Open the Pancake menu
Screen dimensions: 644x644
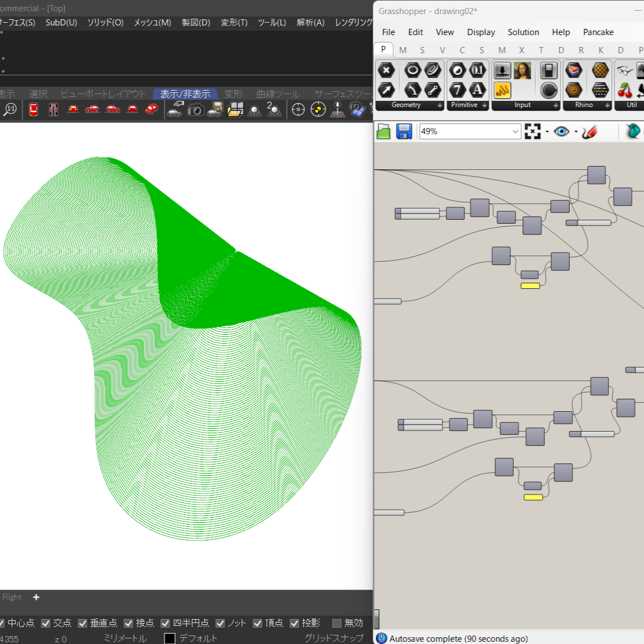coord(598,32)
